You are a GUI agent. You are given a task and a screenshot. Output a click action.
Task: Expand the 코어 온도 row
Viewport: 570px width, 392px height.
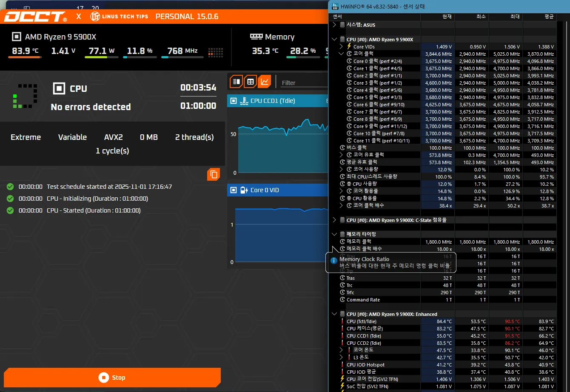341,350
